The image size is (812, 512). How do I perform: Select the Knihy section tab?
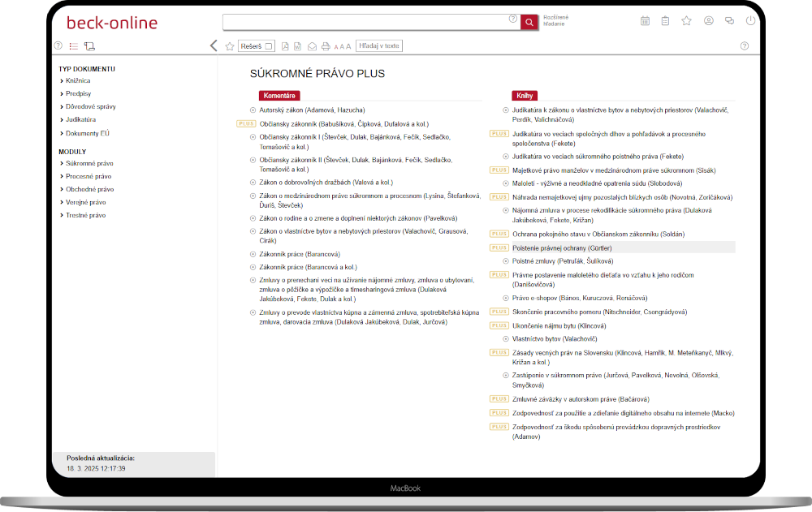point(525,96)
